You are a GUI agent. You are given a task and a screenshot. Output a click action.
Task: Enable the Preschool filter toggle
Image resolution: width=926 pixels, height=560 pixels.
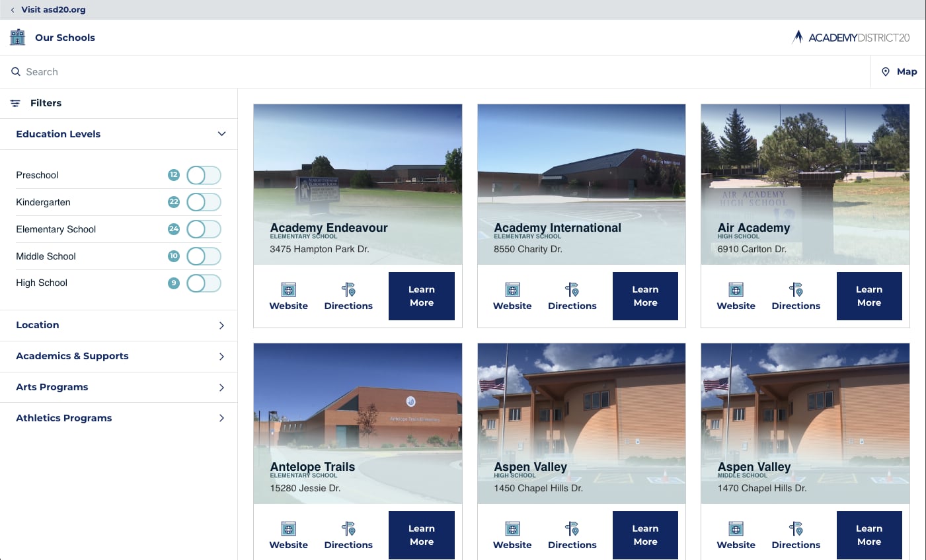[204, 175]
